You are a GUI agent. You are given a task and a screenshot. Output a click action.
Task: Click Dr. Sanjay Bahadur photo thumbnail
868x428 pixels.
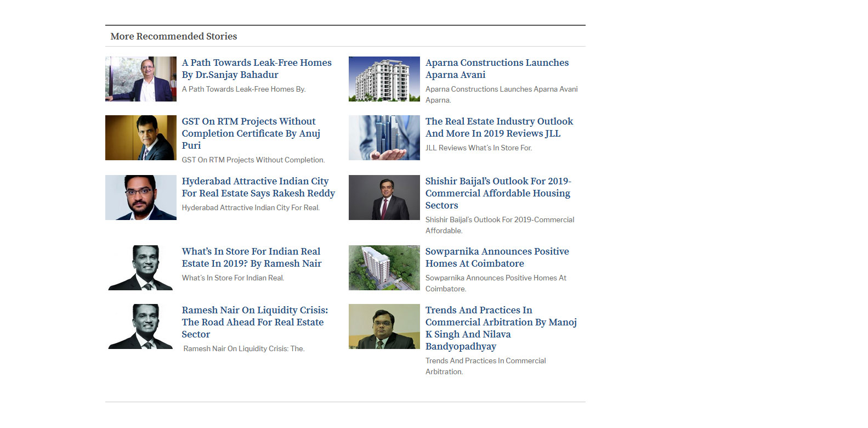[141, 79]
